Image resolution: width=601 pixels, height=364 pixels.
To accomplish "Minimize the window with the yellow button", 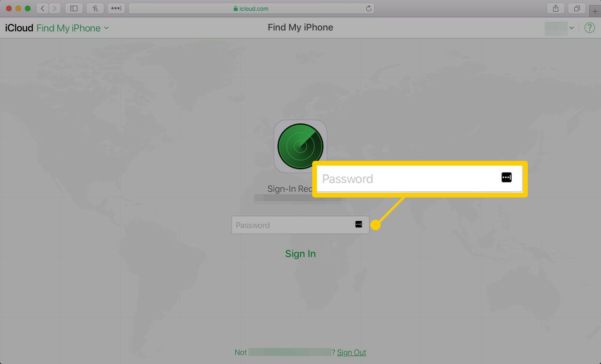I will (x=19, y=8).
